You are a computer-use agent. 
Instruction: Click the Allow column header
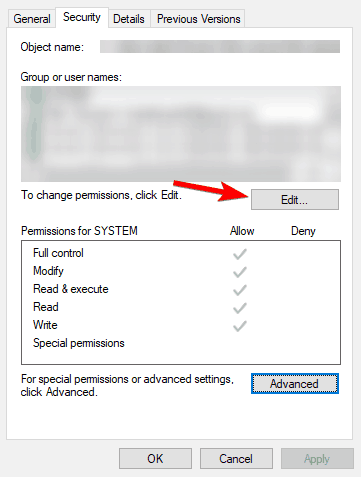tap(242, 231)
